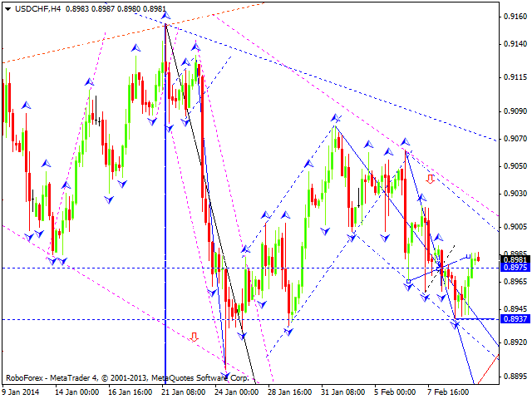The image size is (532, 399).
Task: Click the 0.8937 level price tag
Action: [x=514, y=319]
